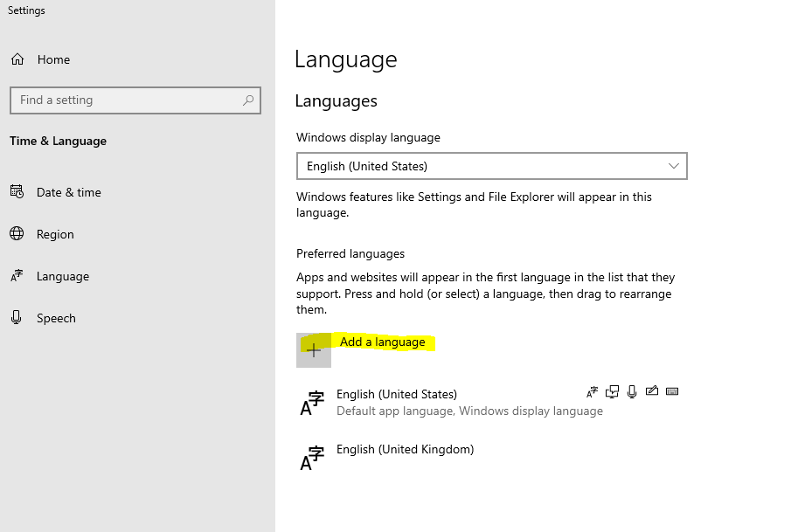Screen dimensions: 798x532
Task: Select English (United States) in preferred languages
Action: point(489,403)
